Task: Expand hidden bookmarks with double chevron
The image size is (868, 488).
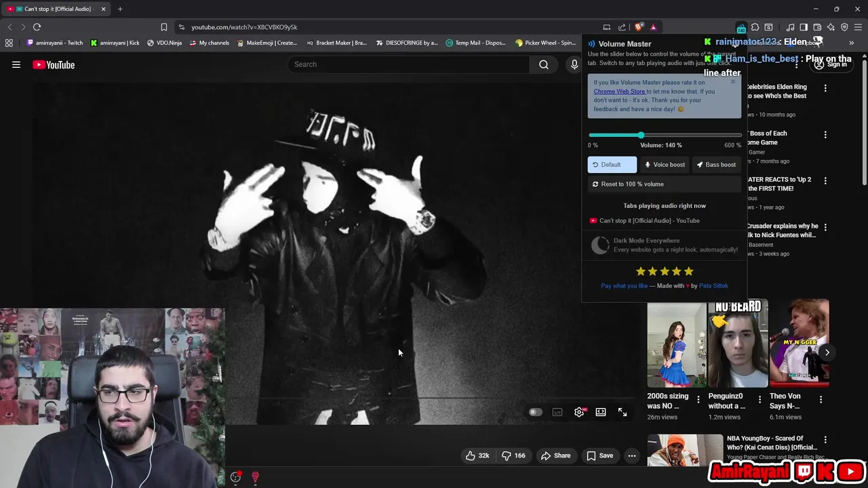Action: [851, 43]
